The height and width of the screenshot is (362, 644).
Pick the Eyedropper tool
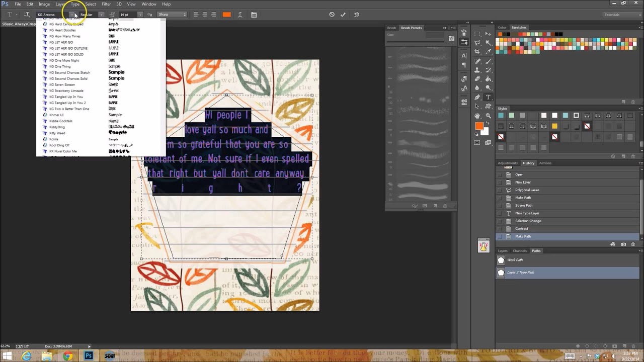(488, 52)
